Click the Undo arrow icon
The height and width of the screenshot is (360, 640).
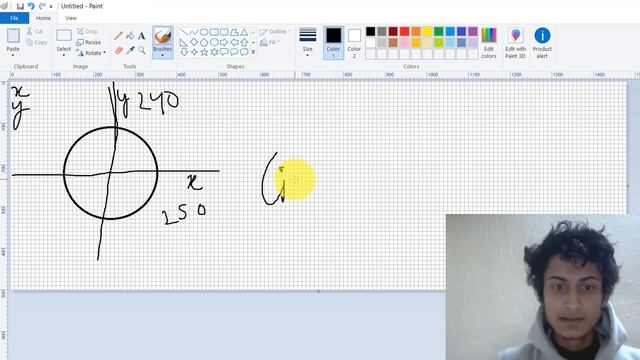tap(31, 6)
